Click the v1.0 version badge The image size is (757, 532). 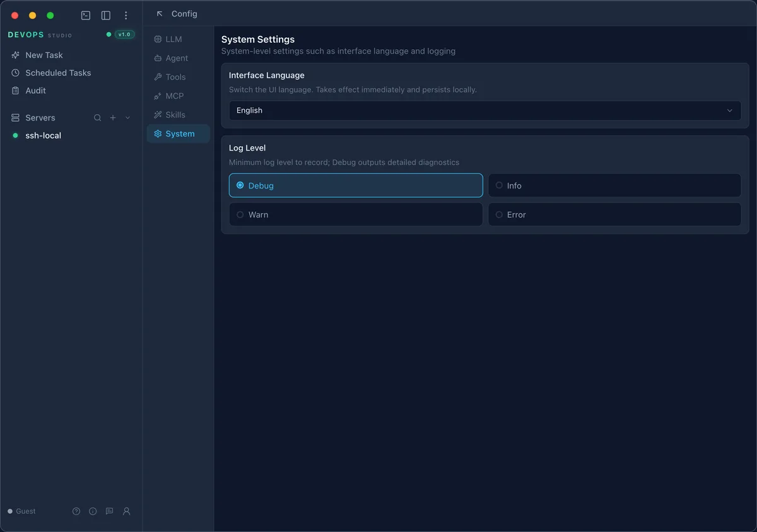pos(125,35)
